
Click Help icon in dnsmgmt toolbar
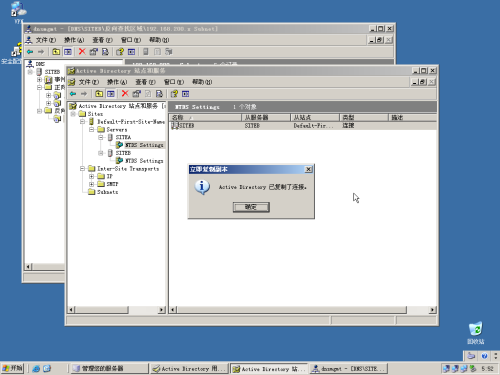tap(120, 52)
